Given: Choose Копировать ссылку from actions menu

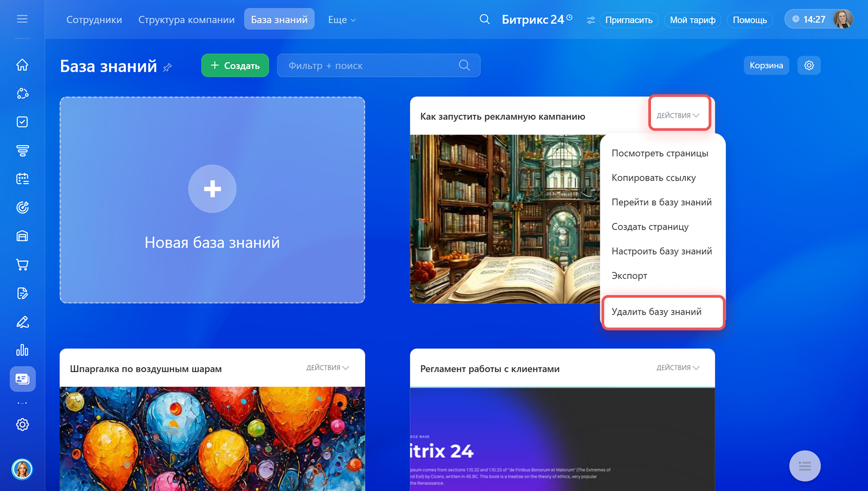Looking at the screenshot, I should [653, 178].
